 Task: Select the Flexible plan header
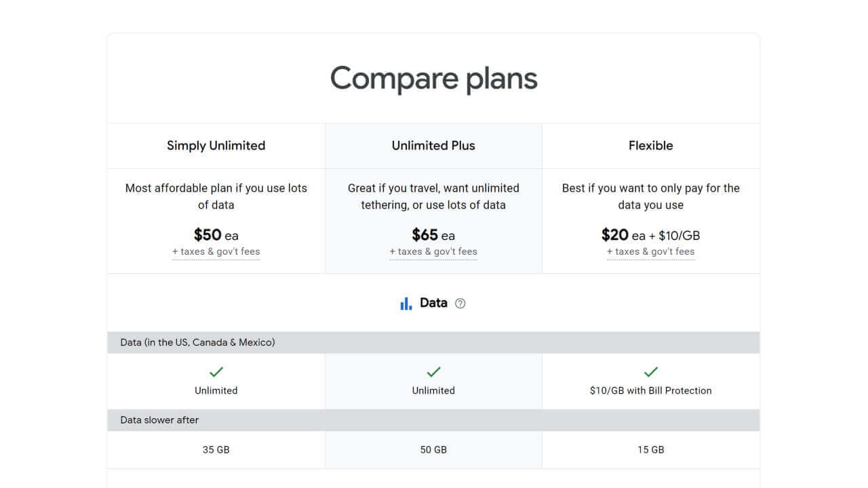tap(651, 146)
